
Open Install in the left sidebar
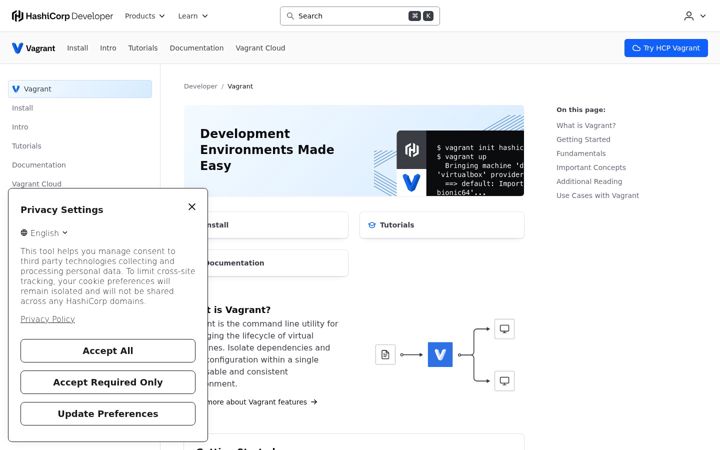[x=22, y=108]
